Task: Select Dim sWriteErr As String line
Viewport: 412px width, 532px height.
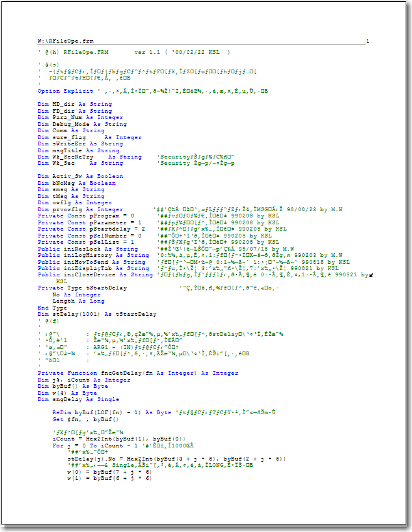Action: point(80,144)
